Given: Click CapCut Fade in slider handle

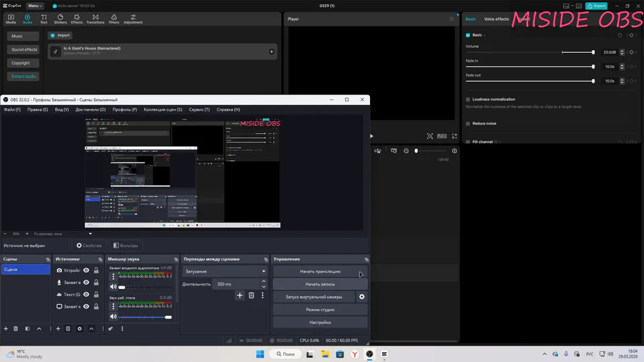Looking at the screenshot, I should coord(593,67).
